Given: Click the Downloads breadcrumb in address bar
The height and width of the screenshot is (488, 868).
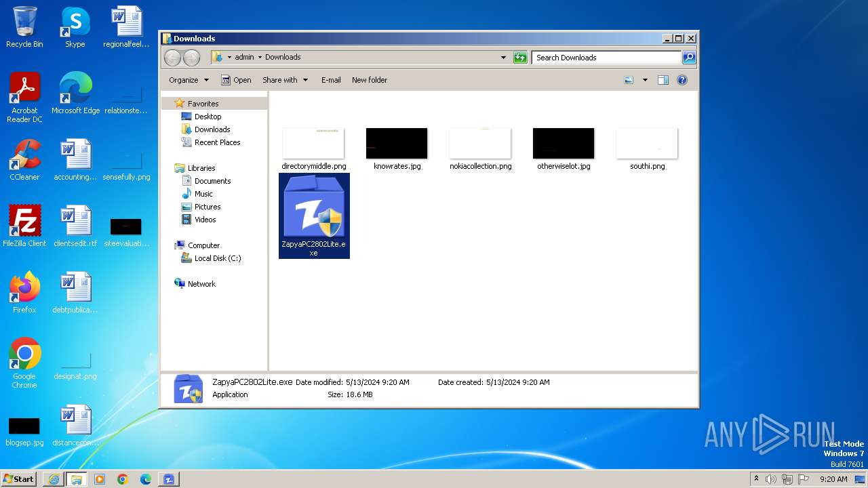Looking at the screenshot, I should click(x=283, y=58).
